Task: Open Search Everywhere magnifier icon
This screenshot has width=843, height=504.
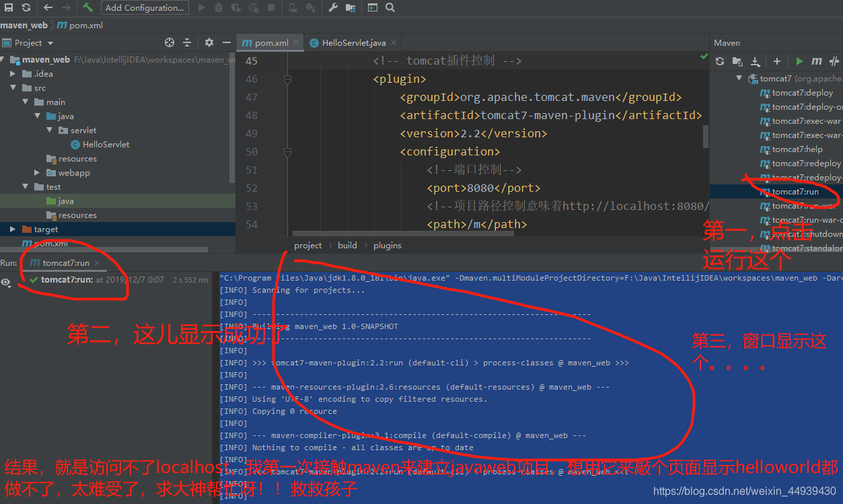Action: pyautogui.click(x=390, y=7)
